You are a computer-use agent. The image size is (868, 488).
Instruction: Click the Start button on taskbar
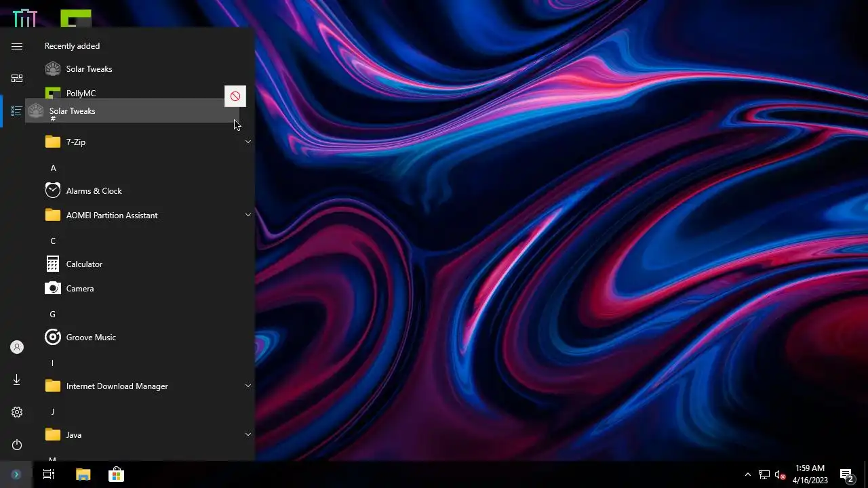pyautogui.click(x=16, y=474)
